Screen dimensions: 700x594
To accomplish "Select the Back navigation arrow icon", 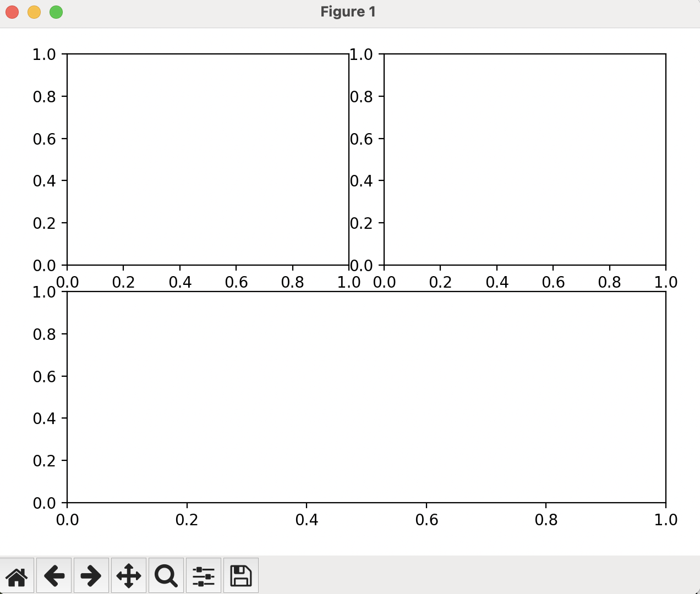I will [x=54, y=575].
